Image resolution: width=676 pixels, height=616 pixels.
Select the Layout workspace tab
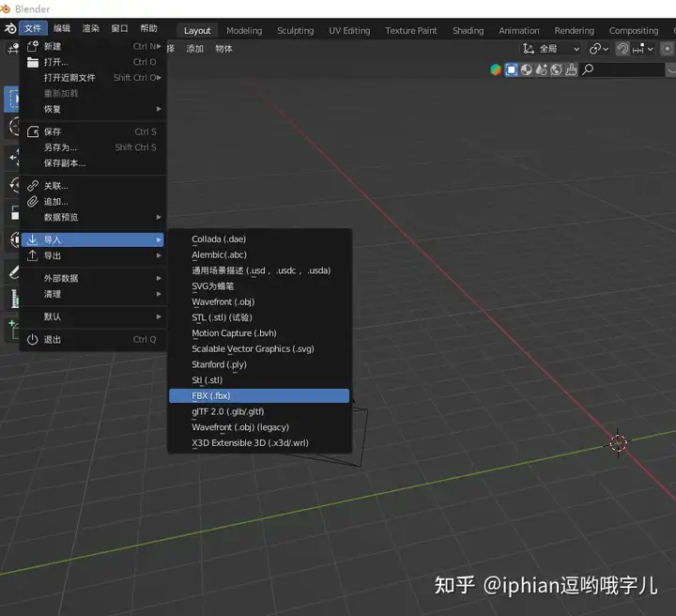point(197,31)
